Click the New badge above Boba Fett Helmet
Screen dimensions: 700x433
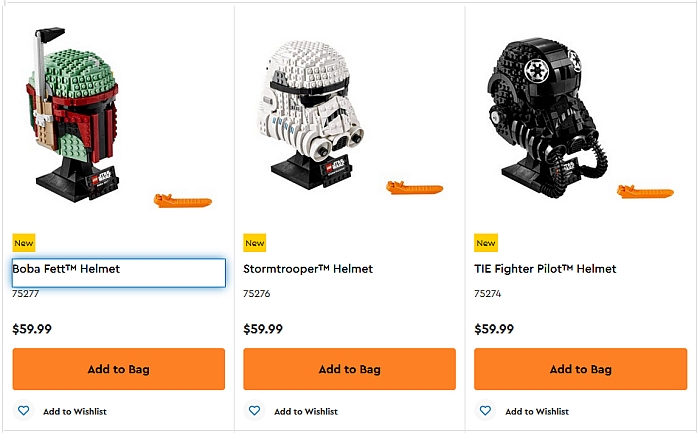coord(24,243)
